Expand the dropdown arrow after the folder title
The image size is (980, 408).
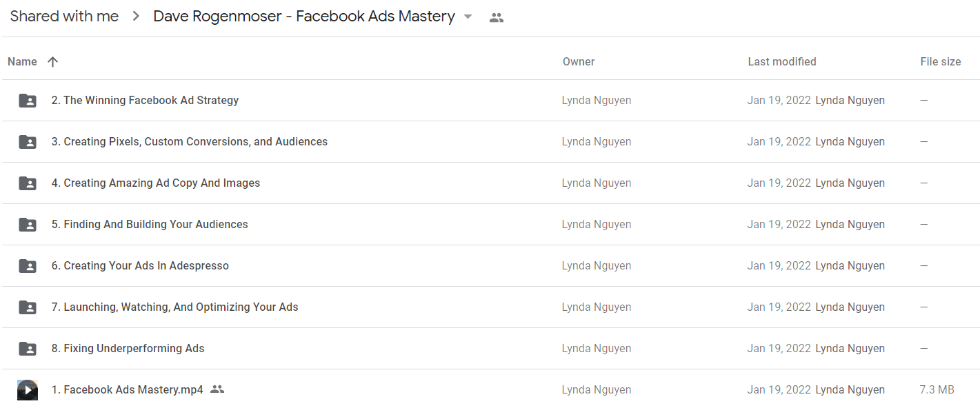pos(468,17)
